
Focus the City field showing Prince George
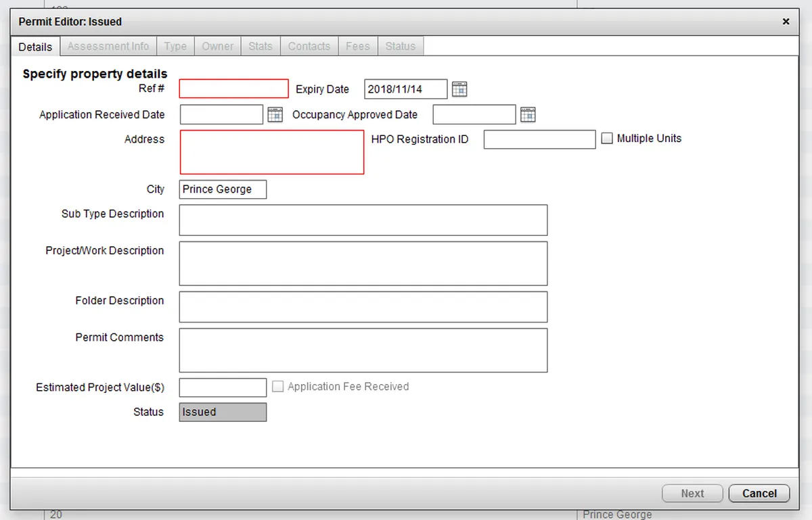[223, 189]
